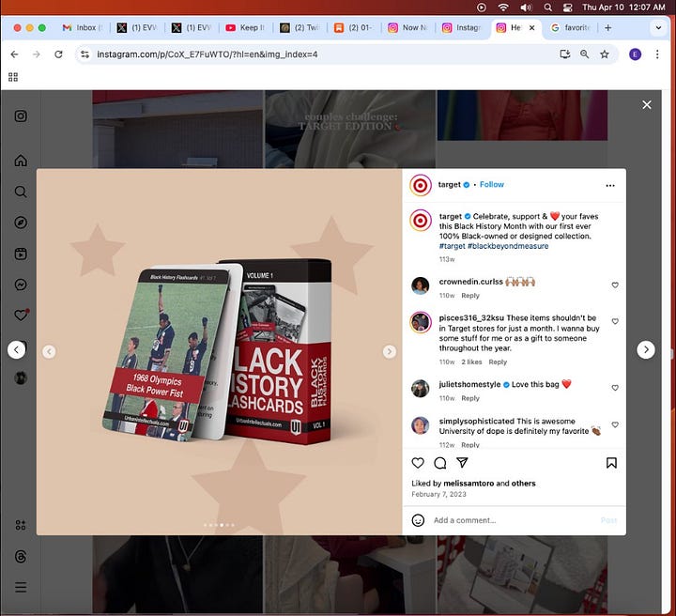
Task: Like crownedin.curlss comment
Action: click(x=615, y=285)
